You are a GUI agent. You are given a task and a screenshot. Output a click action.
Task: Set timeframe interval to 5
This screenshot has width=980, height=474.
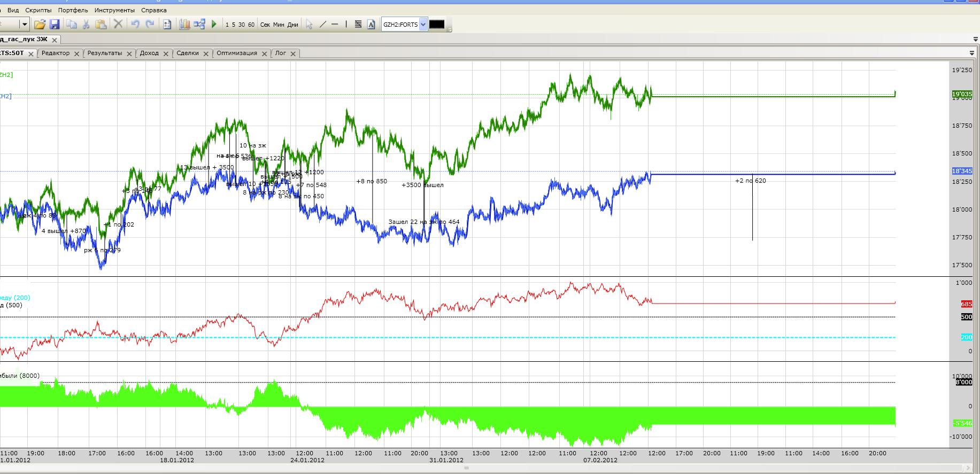pyautogui.click(x=234, y=25)
